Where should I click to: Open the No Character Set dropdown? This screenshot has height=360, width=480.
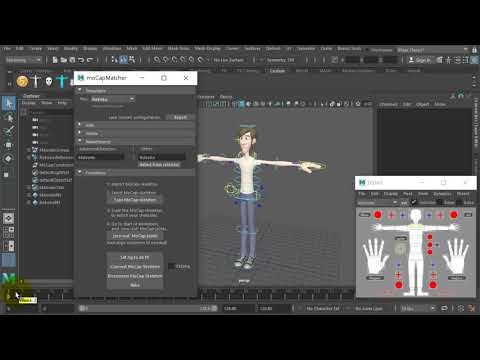coord(323,309)
